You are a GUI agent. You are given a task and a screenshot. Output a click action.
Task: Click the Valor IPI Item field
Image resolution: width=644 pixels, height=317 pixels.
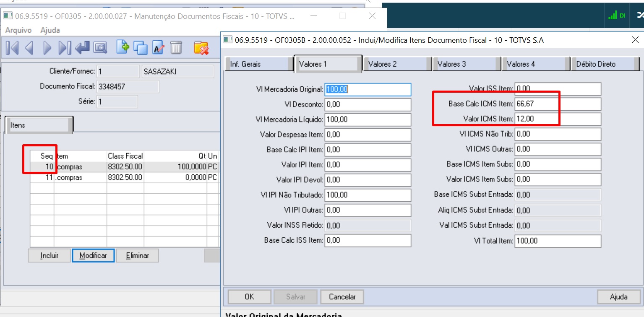click(368, 165)
